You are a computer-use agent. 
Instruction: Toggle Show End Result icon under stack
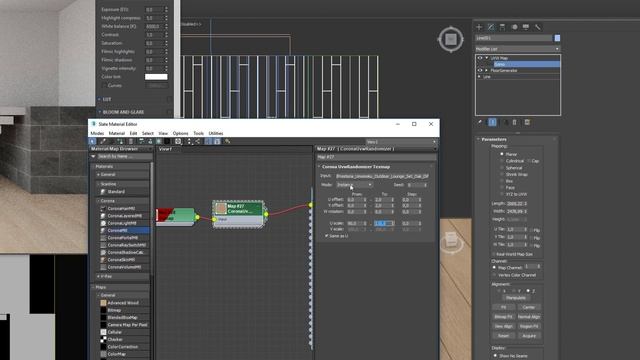(492, 122)
